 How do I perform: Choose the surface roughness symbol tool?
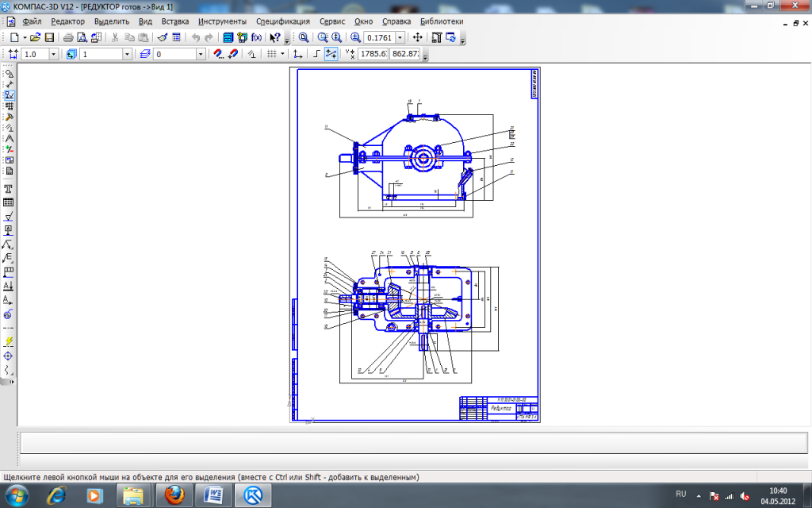8,216
